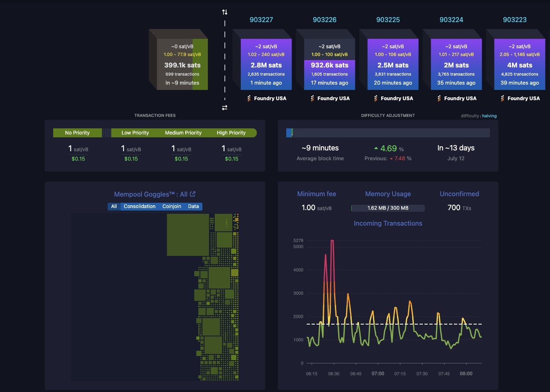Open block 903223 height link
550x392 pixels.
(x=515, y=20)
